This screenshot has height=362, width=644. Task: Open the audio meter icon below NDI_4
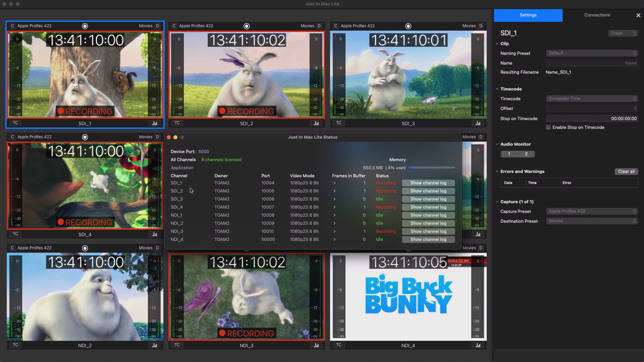[478, 345]
